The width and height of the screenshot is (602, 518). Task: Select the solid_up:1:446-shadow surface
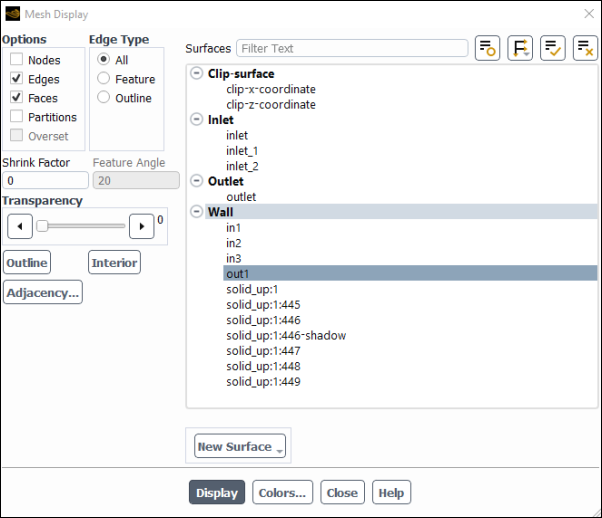point(285,335)
